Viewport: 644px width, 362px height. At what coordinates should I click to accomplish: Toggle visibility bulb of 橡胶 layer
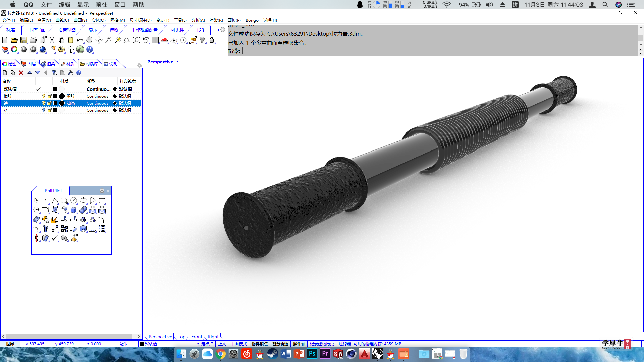(x=44, y=96)
